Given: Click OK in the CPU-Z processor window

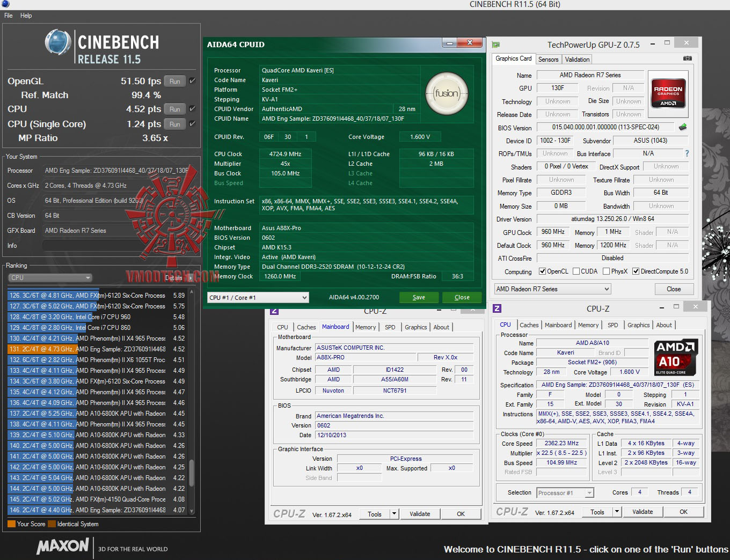Looking at the screenshot, I should tap(683, 512).
